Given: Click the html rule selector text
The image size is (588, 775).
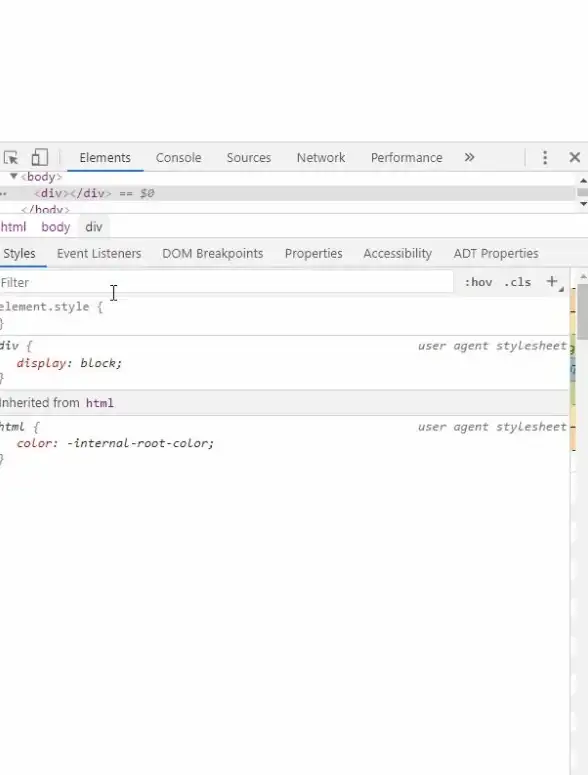Looking at the screenshot, I should click(x=12, y=426).
